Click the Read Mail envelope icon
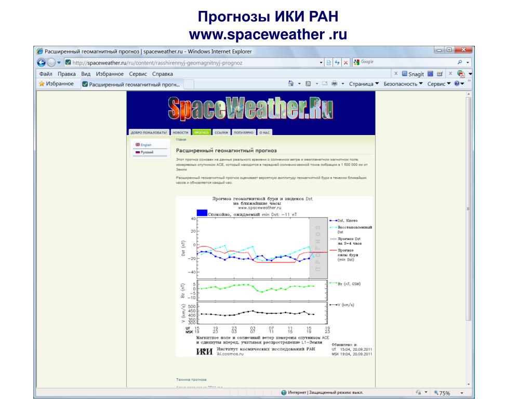The image size is (532, 399). tap(325, 84)
